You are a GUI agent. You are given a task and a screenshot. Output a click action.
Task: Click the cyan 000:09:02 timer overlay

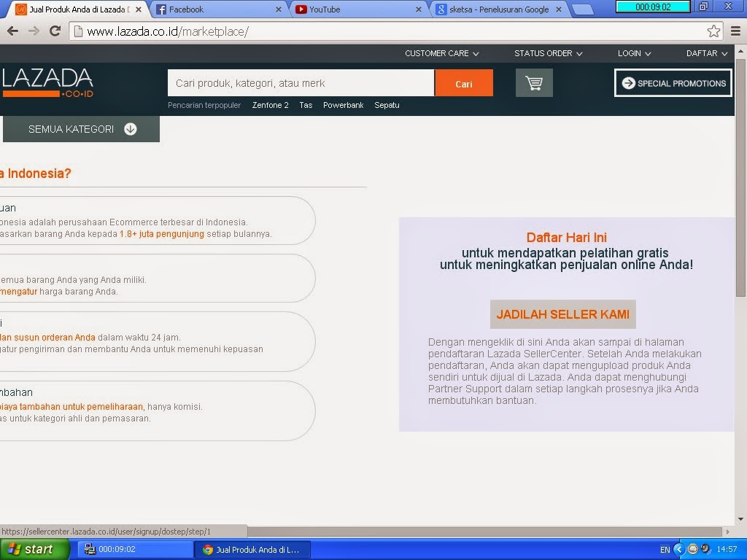point(653,7)
